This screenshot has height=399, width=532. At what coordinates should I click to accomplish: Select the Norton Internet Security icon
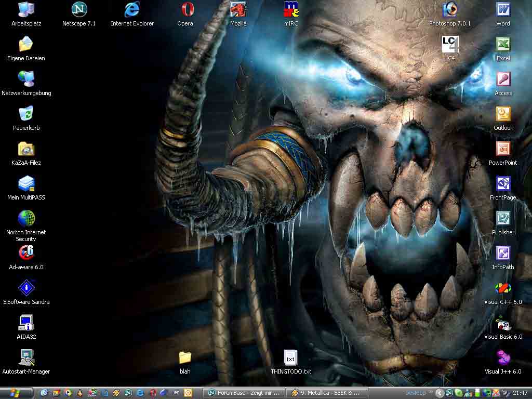pos(26,225)
